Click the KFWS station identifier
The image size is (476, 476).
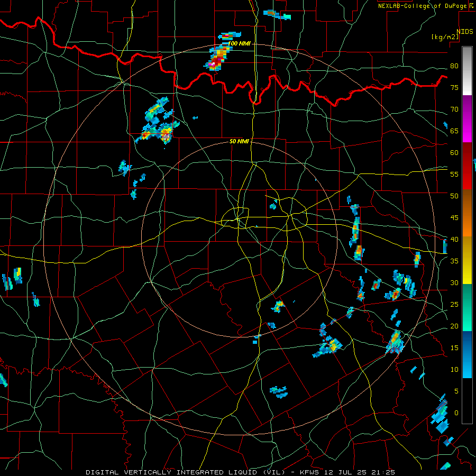(x=310, y=472)
